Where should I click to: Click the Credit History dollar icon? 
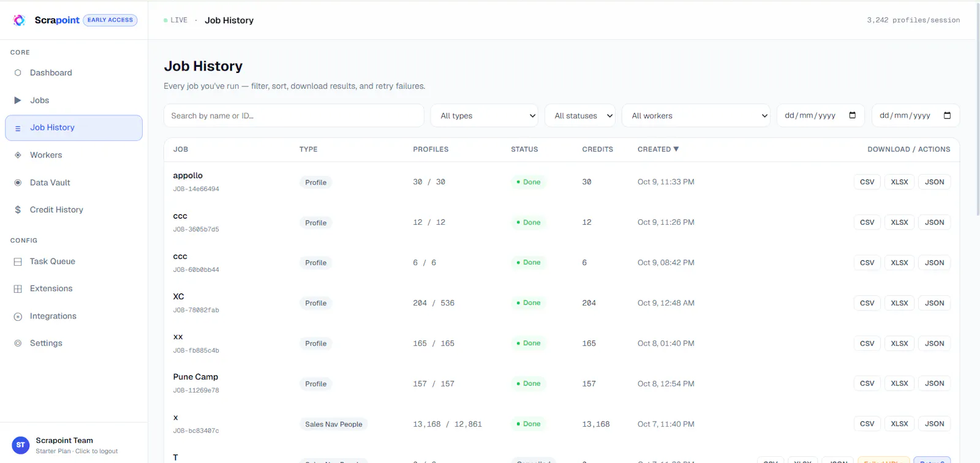[x=18, y=209]
